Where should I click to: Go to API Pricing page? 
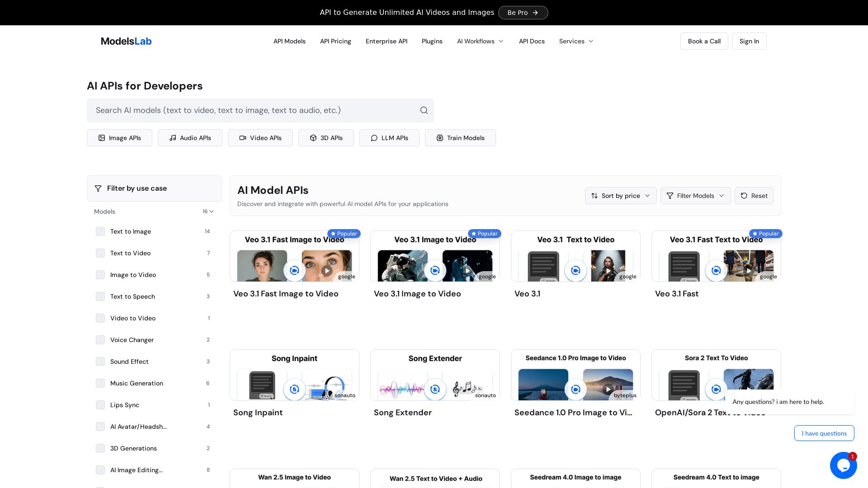click(335, 41)
